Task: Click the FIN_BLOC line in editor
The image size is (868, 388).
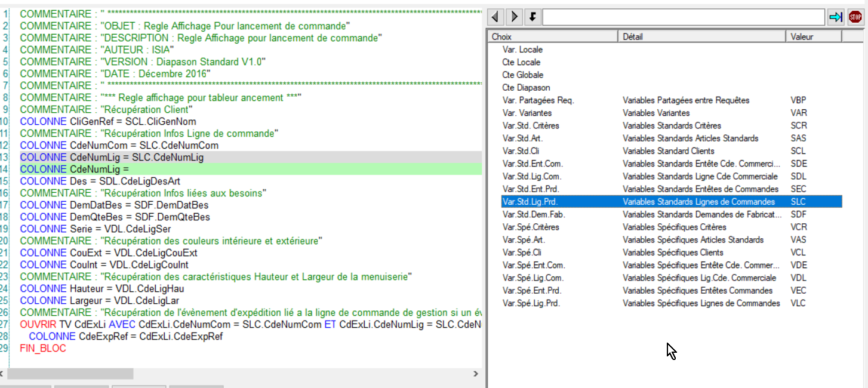Action: 43,349
